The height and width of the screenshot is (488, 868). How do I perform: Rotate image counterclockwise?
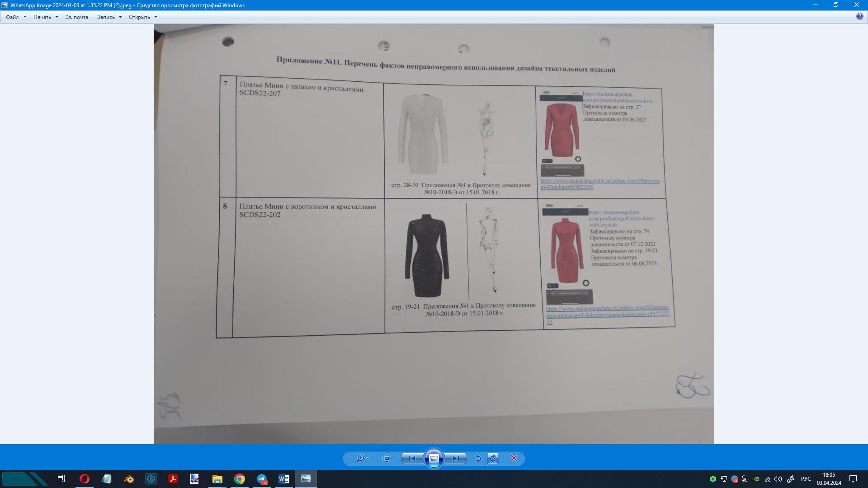pos(477,458)
